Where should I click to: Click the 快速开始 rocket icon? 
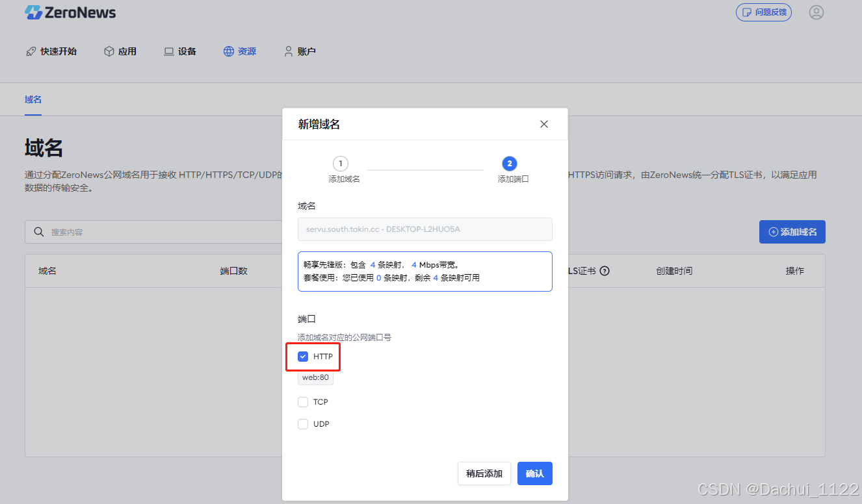tap(31, 51)
